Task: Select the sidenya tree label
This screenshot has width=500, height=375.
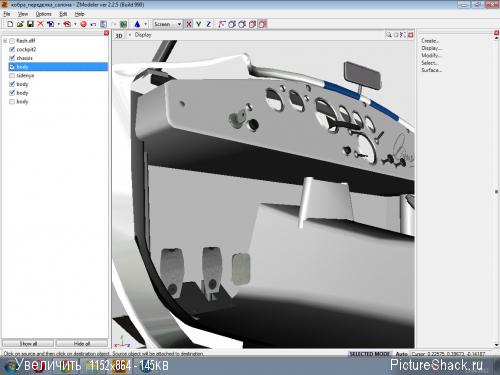Action: click(25, 75)
